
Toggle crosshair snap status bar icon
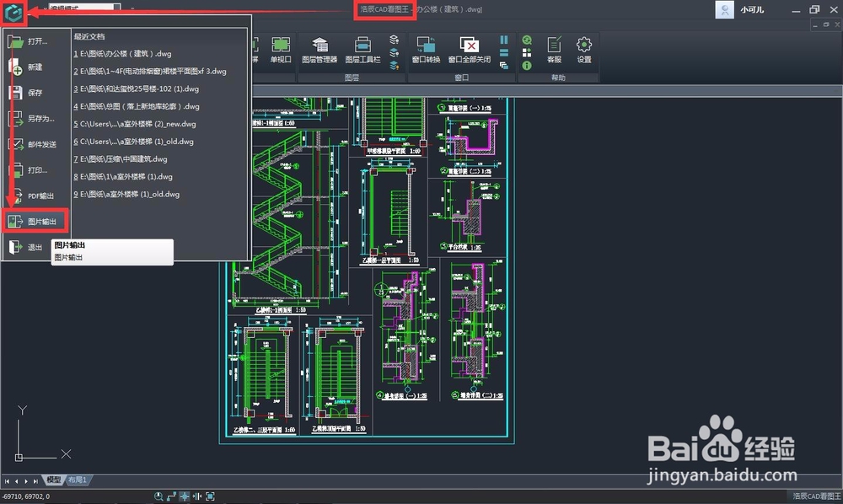tap(185, 496)
